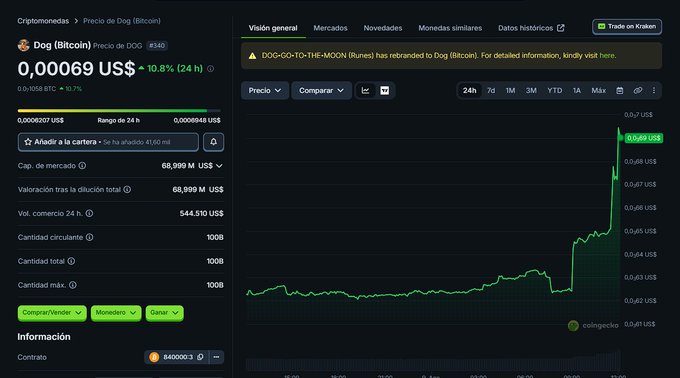The width and height of the screenshot is (680, 378).
Task: Click the 544.510 US$ volume value
Action: [202, 213]
